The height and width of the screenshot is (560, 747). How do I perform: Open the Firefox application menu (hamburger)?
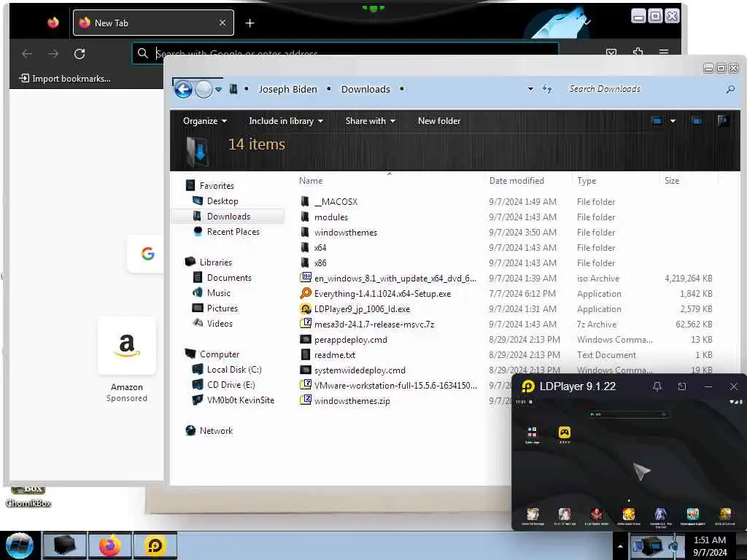point(664,52)
